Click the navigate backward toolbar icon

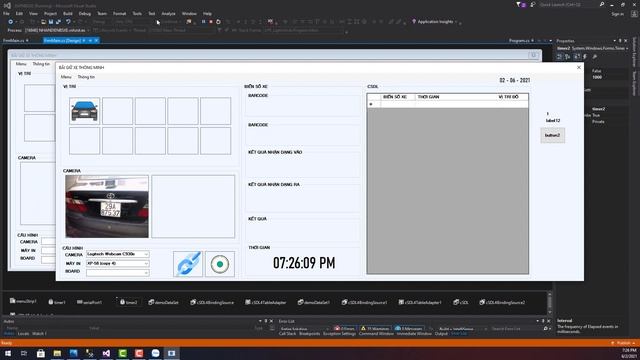[x=11, y=22]
